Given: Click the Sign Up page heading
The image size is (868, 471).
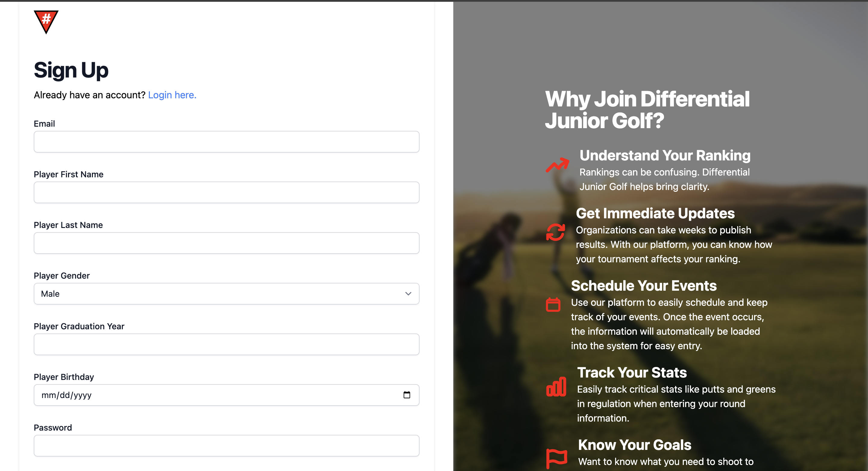Looking at the screenshot, I should (x=71, y=70).
